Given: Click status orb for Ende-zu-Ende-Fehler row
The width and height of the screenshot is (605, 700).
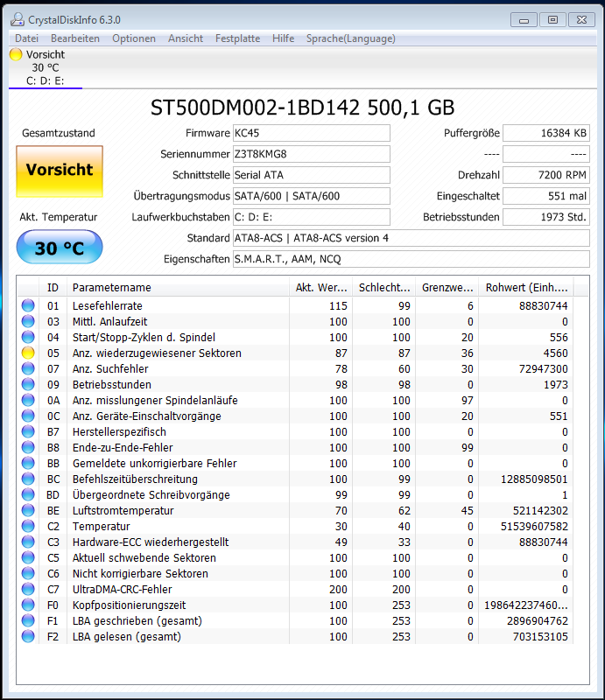Looking at the screenshot, I should tap(28, 447).
